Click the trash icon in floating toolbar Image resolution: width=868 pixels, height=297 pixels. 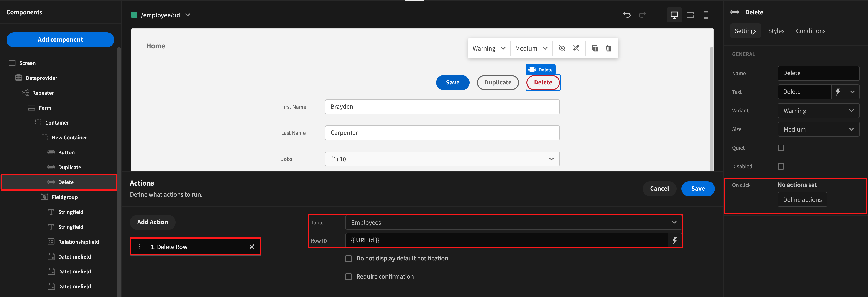(608, 48)
